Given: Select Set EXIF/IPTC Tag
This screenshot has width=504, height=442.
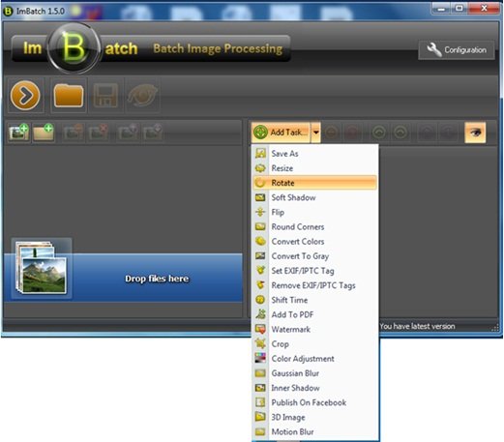Looking at the screenshot, I should pyautogui.click(x=314, y=271).
